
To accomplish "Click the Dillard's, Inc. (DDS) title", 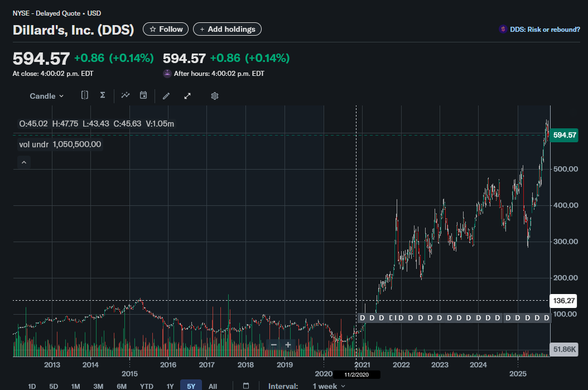I will 73,30.
